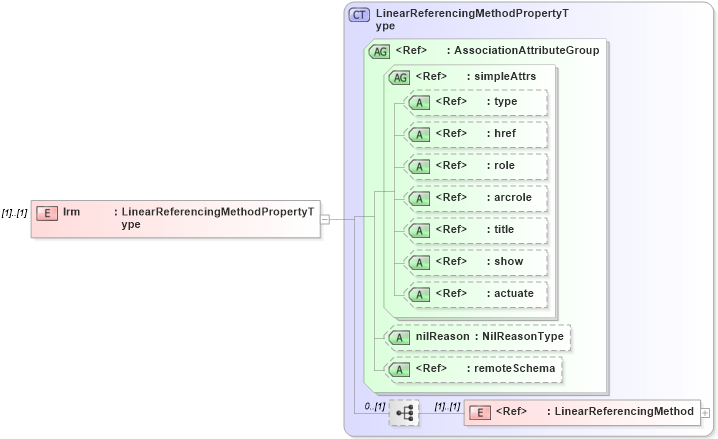The image size is (718, 439).
Task: Click the 'show' attribute name
Action: [x=508, y=261]
